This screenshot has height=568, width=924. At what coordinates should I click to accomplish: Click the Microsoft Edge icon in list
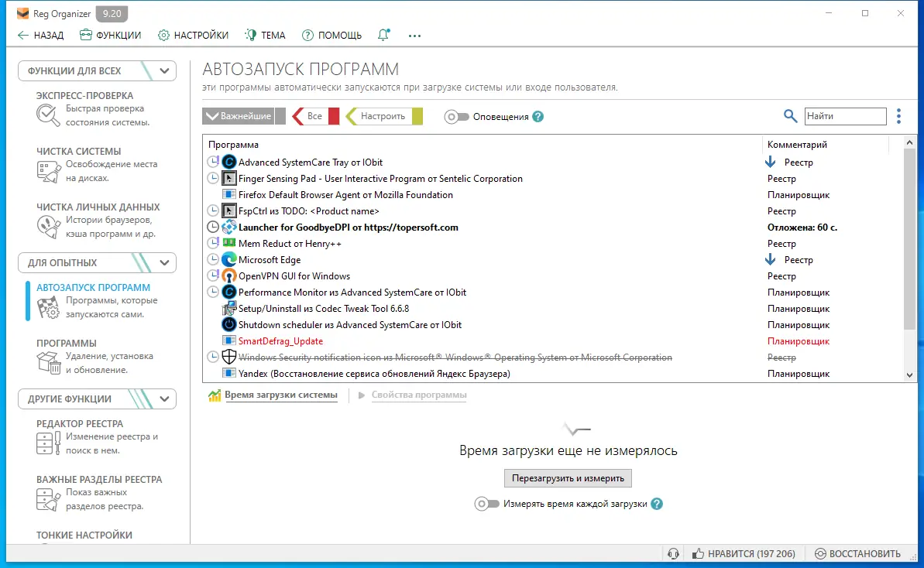(x=228, y=259)
